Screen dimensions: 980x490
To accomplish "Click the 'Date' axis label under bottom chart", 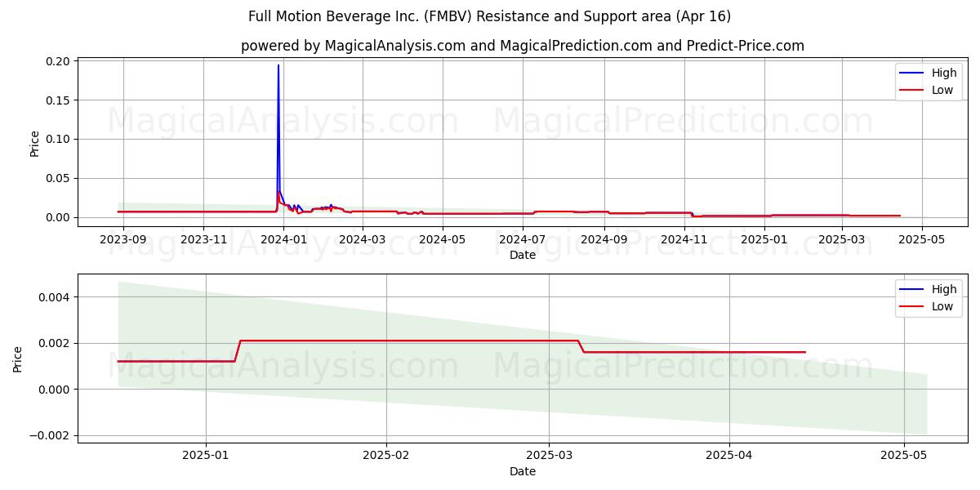I will point(523,471).
